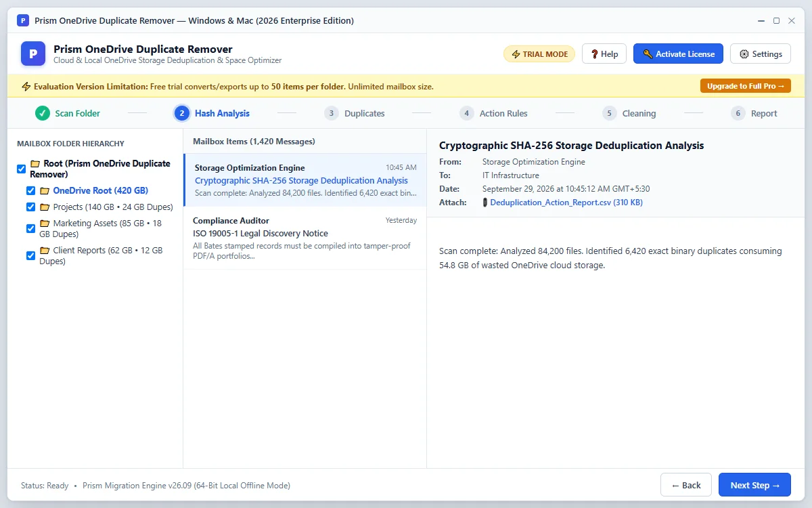Image resolution: width=812 pixels, height=508 pixels.
Task: Select the Compliance Auditor message
Action: [305, 238]
